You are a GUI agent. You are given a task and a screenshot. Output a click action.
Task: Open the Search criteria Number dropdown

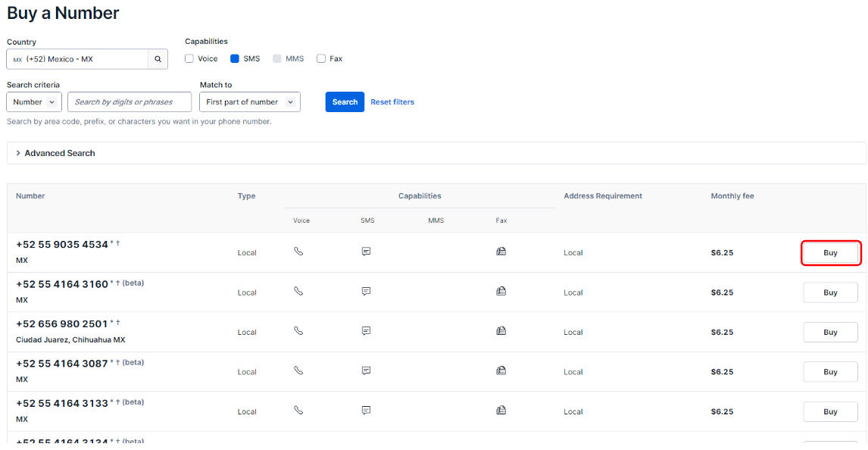click(x=34, y=102)
